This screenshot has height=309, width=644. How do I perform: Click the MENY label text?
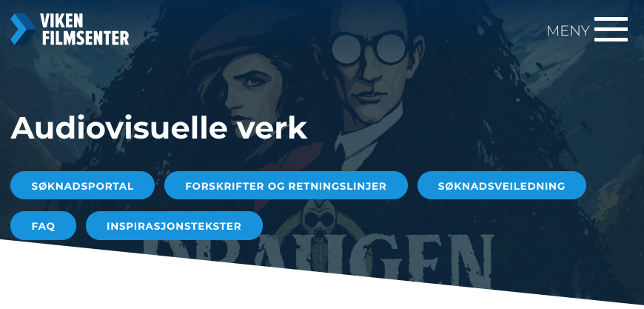pyautogui.click(x=568, y=31)
